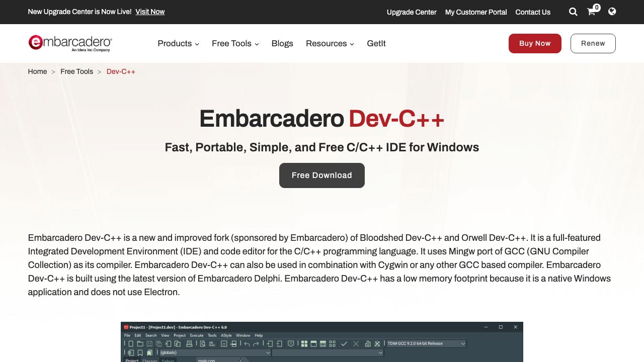Viewport: 644px width, 362px height.
Task: Click the red Buy Now button
Action: 535,43
